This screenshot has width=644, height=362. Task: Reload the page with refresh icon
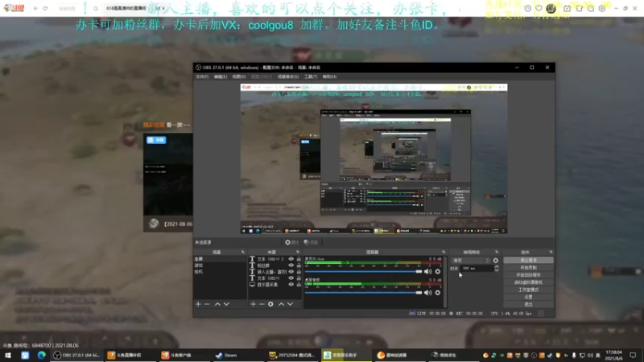tap(45, 8)
